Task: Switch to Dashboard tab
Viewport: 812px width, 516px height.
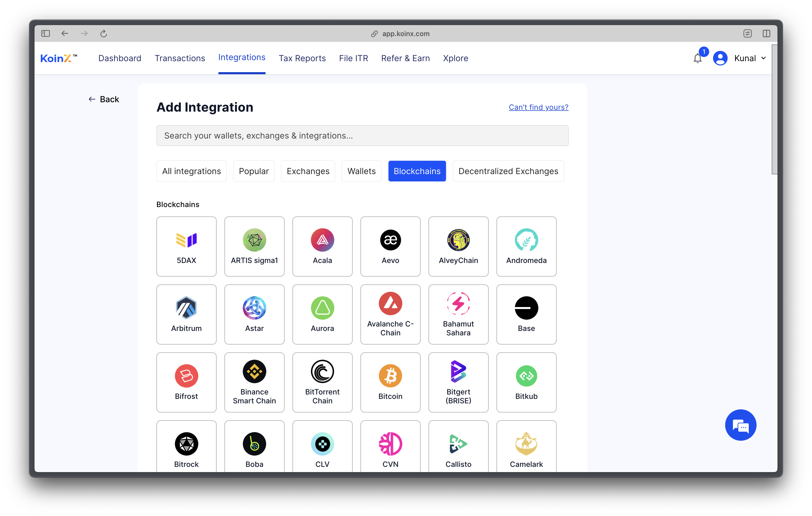Action: coord(120,58)
